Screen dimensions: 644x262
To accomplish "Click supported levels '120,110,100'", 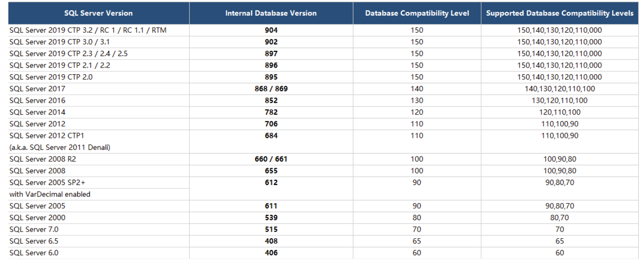I will click(560, 112).
